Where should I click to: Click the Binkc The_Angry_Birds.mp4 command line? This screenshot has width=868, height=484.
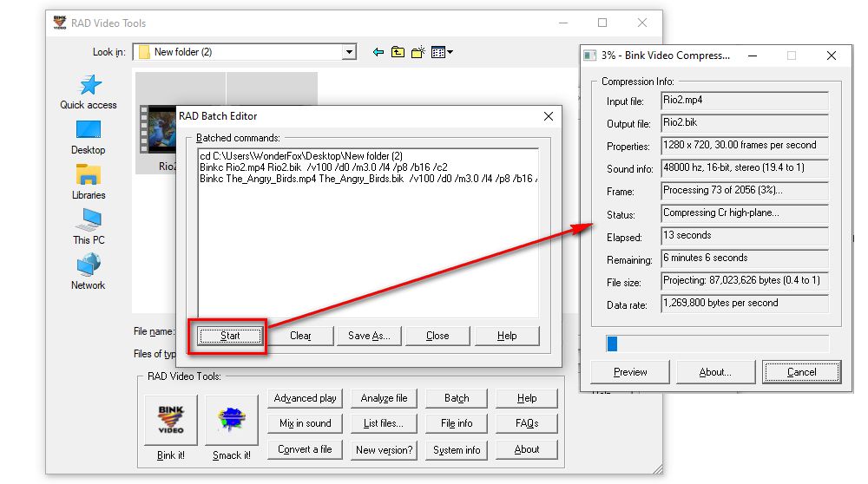pyautogui.click(x=368, y=179)
